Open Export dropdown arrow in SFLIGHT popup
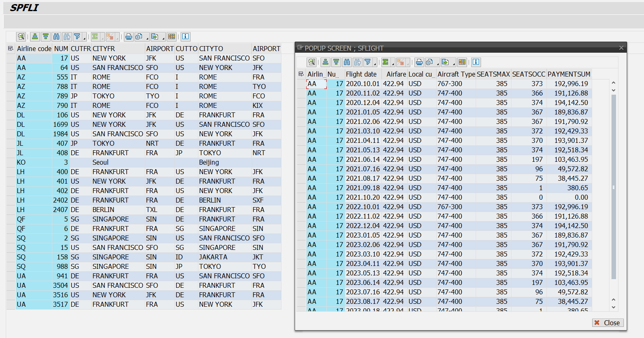This screenshot has width=644, height=338. (x=454, y=63)
